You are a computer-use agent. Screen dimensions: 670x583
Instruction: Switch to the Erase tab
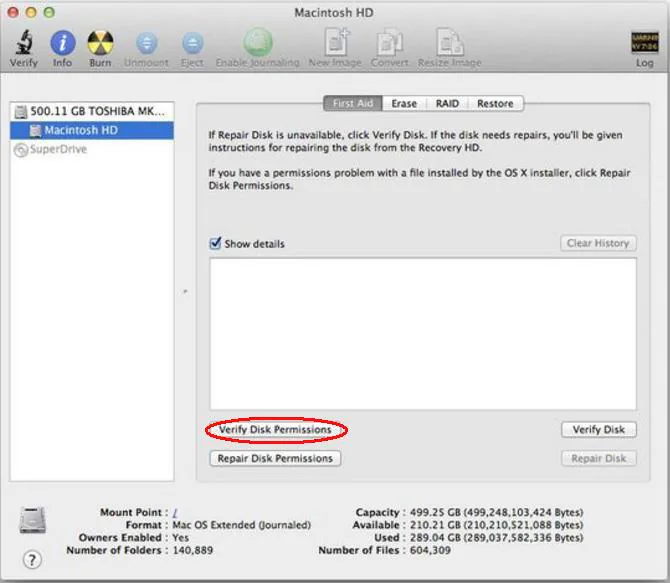coord(404,103)
